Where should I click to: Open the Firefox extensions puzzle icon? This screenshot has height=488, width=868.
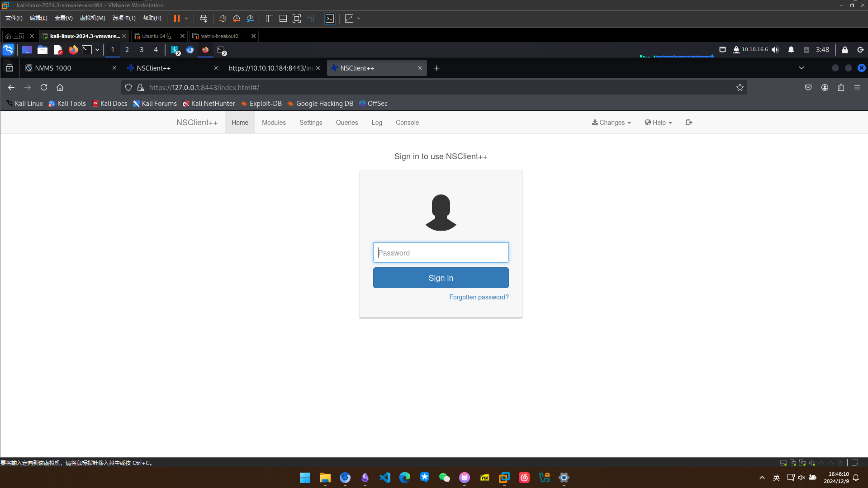click(841, 87)
